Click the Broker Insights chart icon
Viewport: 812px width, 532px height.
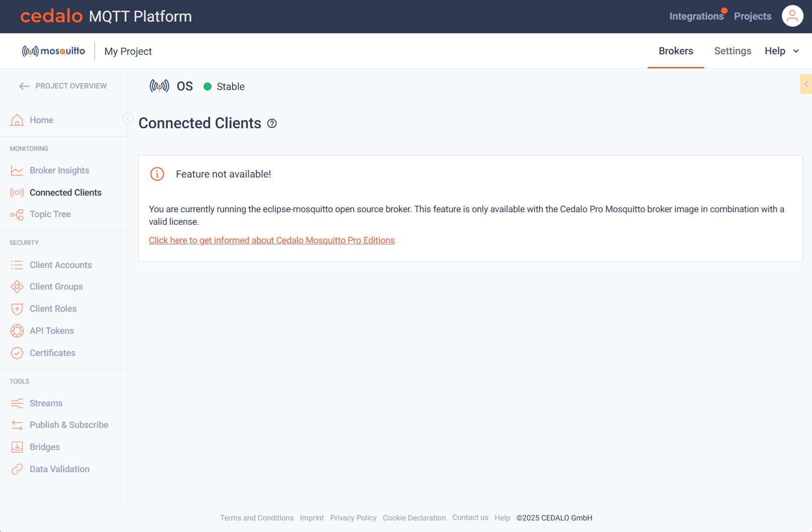tap(17, 170)
